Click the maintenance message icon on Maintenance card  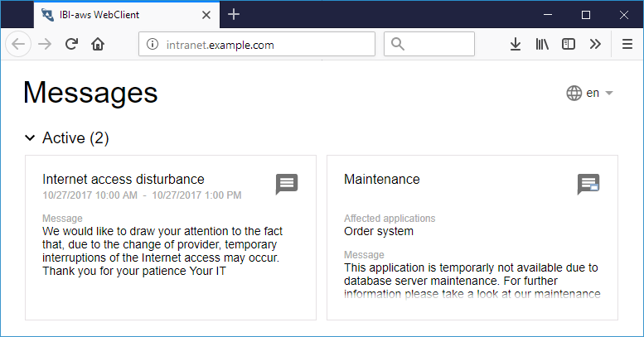coord(588,184)
